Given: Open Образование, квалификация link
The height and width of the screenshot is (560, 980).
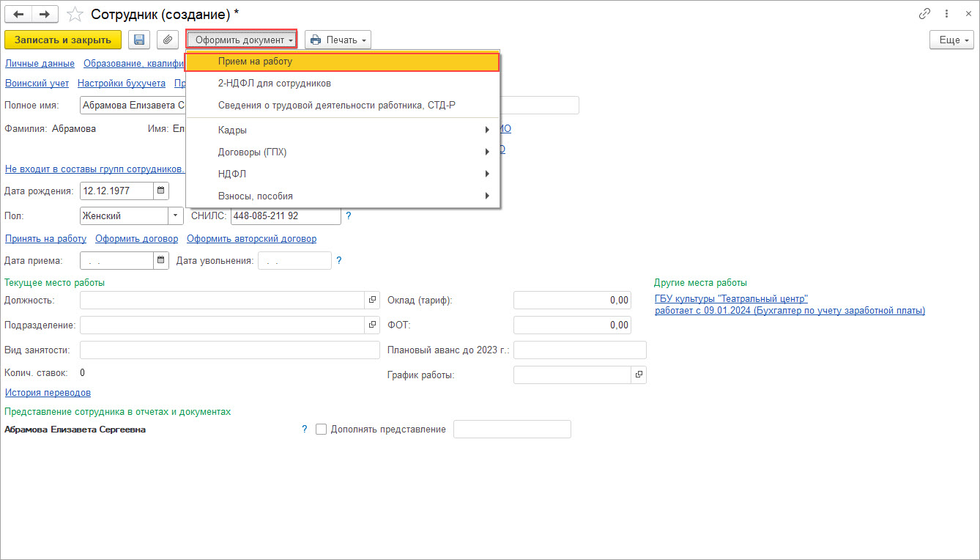Looking at the screenshot, I should coord(134,64).
